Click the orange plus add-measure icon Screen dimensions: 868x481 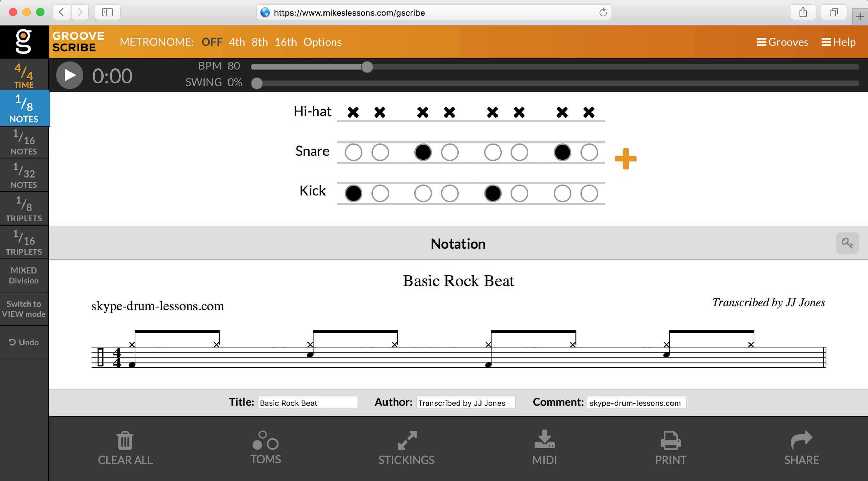pyautogui.click(x=626, y=159)
